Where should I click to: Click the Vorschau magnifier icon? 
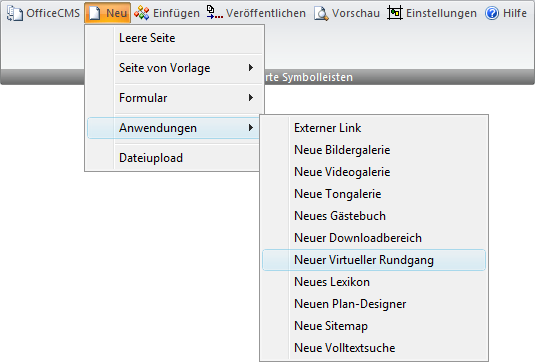click(x=321, y=14)
